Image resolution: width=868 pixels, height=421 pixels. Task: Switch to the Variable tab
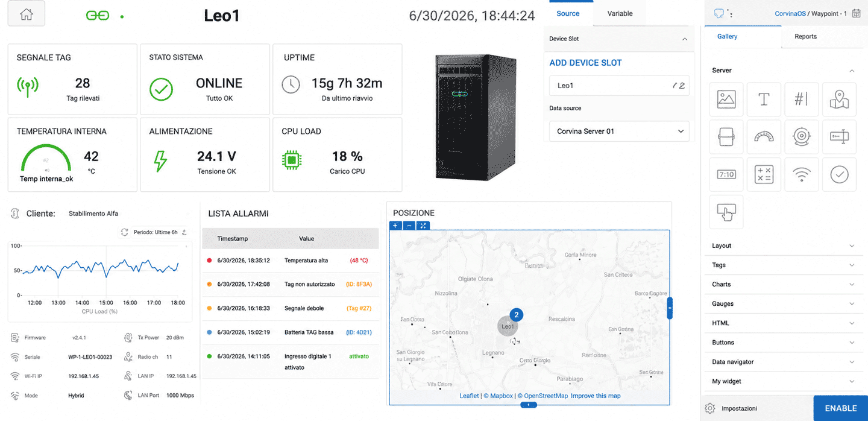tap(620, 13)
